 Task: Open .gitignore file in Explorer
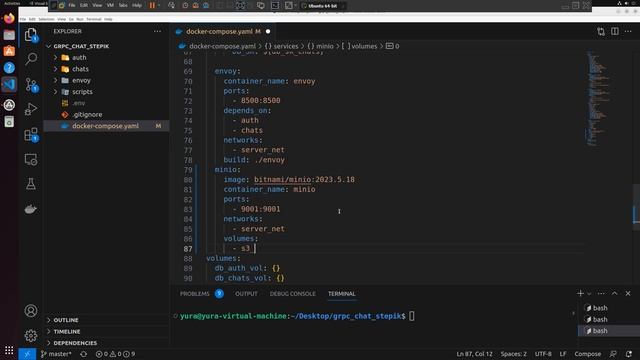point(87,115)
